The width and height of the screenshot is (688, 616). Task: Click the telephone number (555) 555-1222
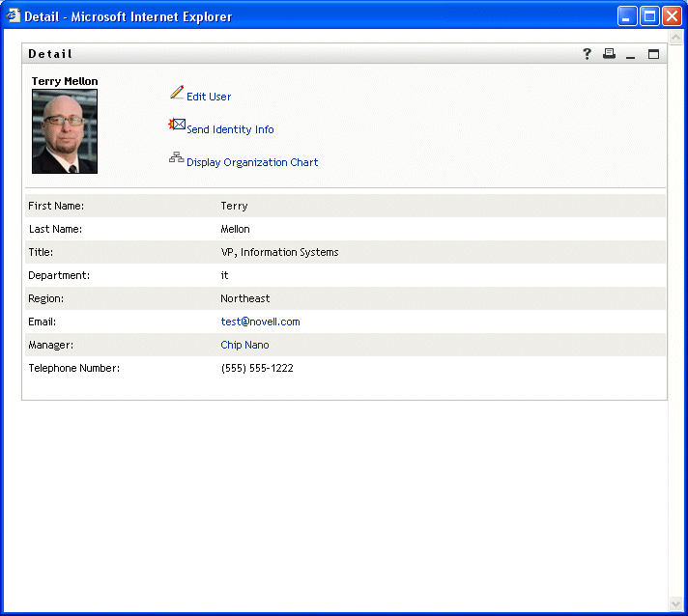[257, 368]
